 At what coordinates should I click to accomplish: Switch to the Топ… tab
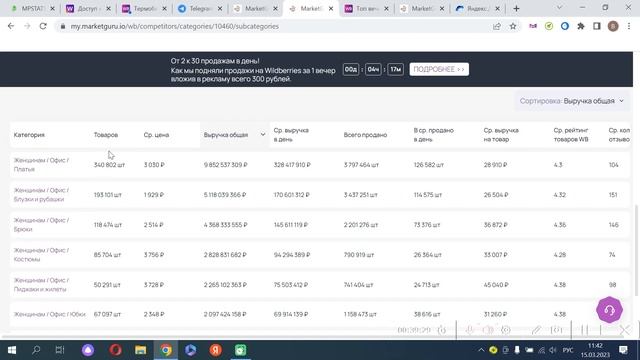[x=367, y=8]
